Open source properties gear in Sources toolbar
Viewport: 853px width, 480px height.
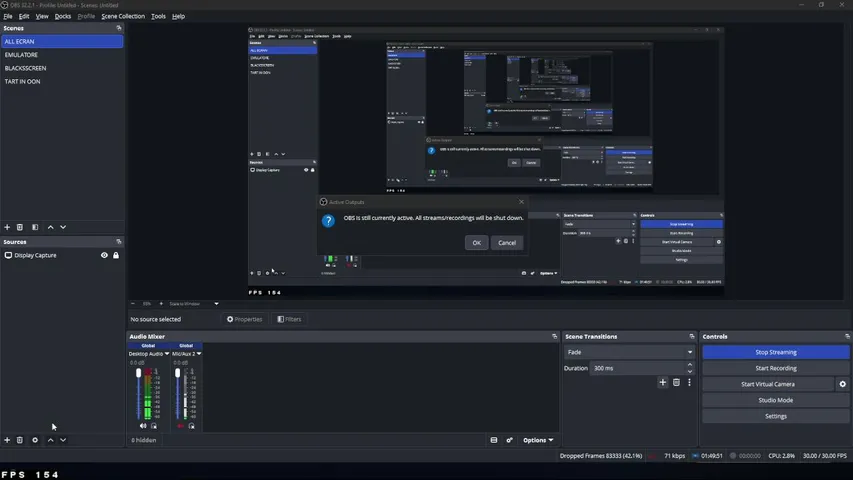pyautogui.click(x=35, y=440)
